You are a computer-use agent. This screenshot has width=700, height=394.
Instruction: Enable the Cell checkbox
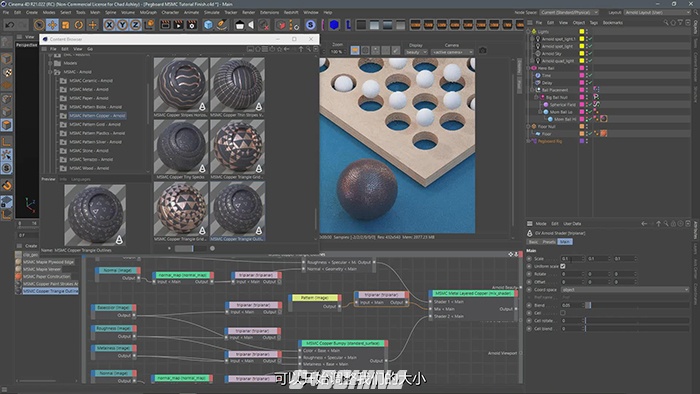(x=562, y=313)
